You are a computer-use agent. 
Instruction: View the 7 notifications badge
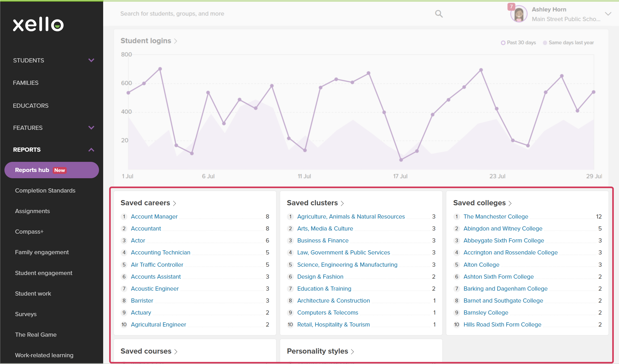coord(511,7)
